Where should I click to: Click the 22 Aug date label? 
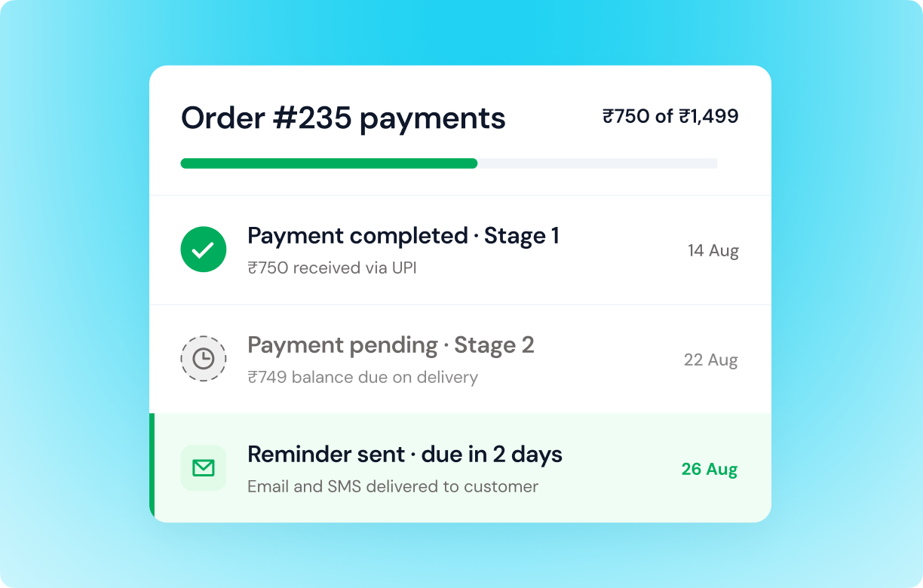pos(711,360)
